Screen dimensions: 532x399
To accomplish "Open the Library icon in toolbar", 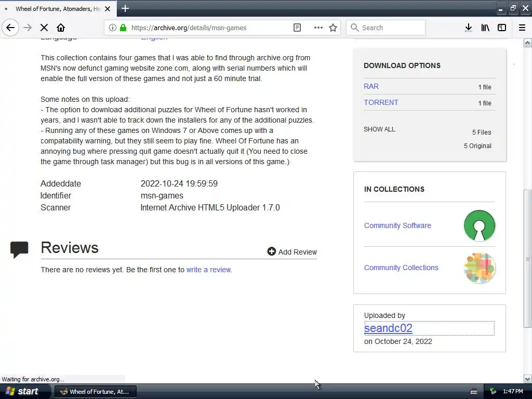I will 485,28.
